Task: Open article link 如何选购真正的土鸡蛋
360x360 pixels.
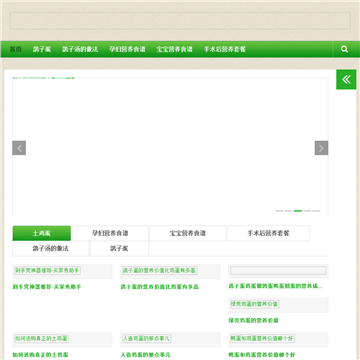Action: pos(40,355)
